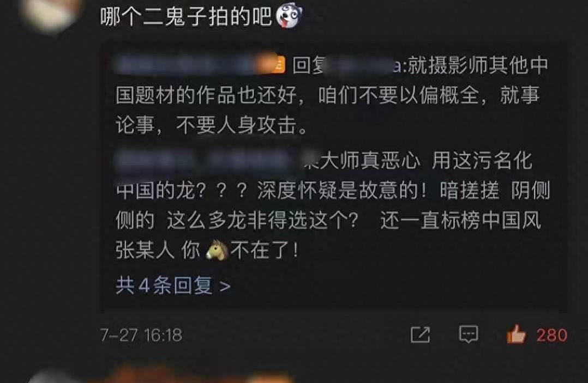Like the comment with the thumbs-up icon

click(516, 334)
